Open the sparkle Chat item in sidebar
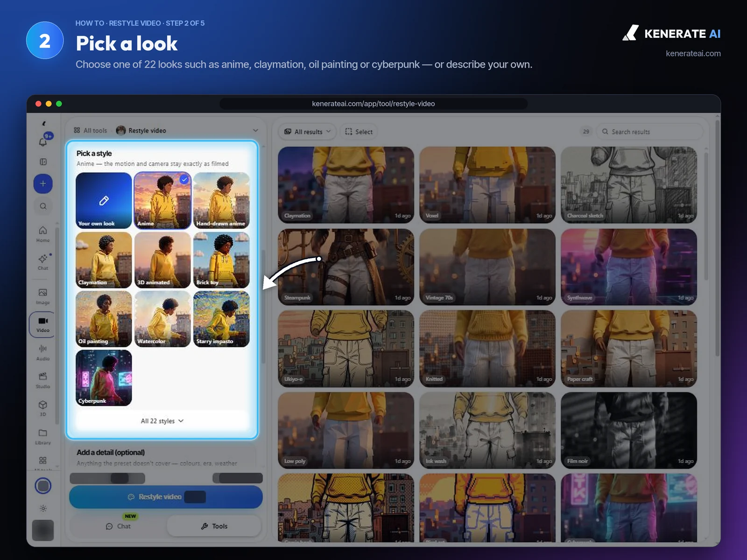747x560 pixels. coord(43,262)
